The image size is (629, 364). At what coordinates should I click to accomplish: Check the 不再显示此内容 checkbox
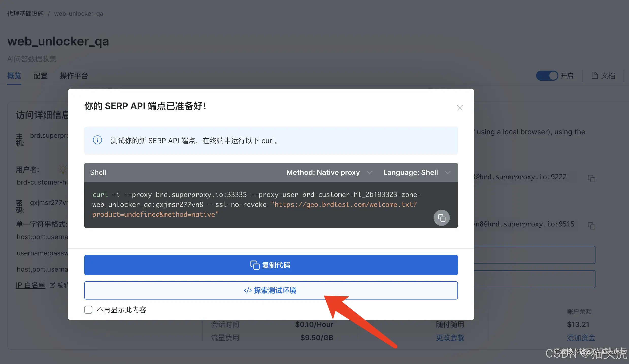[88, 310]
